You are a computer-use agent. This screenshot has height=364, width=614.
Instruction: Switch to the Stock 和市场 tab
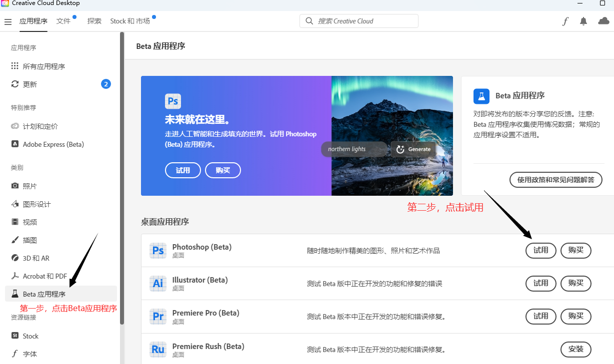pyautogui.click(x=130, y=21)
